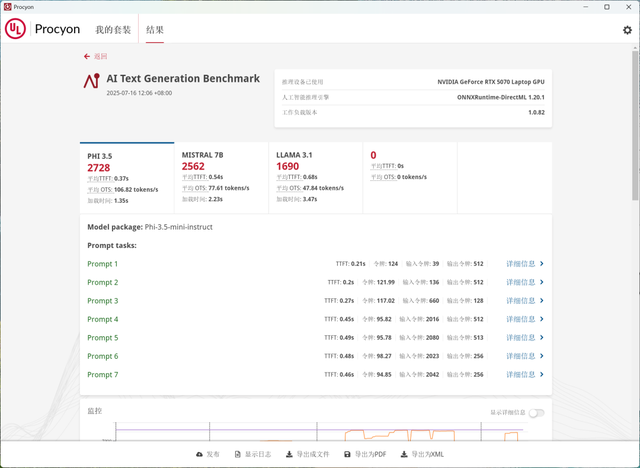Select the PHI 3.5 score tab
This screenshot has height=468, width=640.
(127, 177)
